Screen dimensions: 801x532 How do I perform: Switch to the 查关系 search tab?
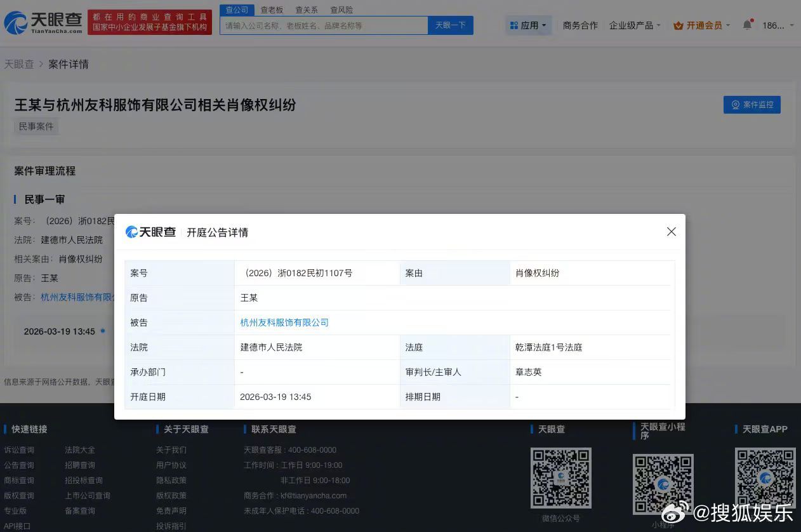[307, 10]
